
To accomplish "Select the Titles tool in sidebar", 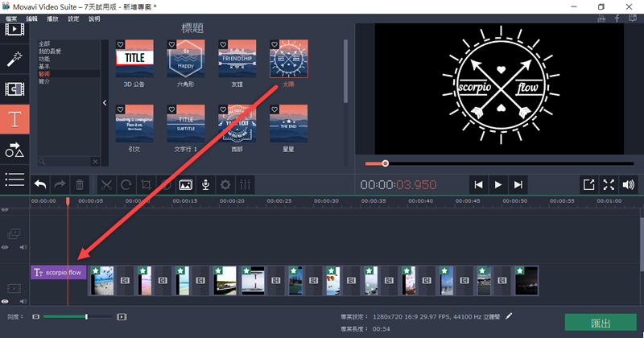I will tap(14, 119).
